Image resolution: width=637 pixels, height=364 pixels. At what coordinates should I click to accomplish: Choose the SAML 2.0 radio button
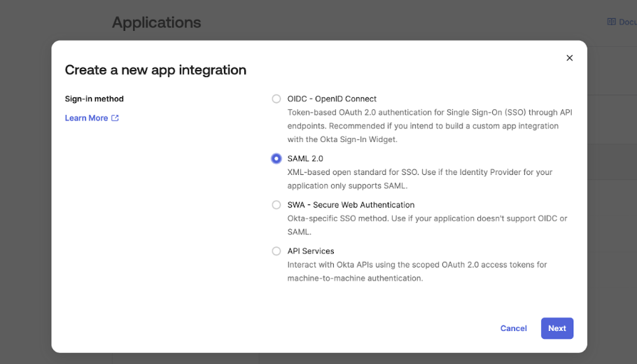pyautogui.click(x=276, y=159)
